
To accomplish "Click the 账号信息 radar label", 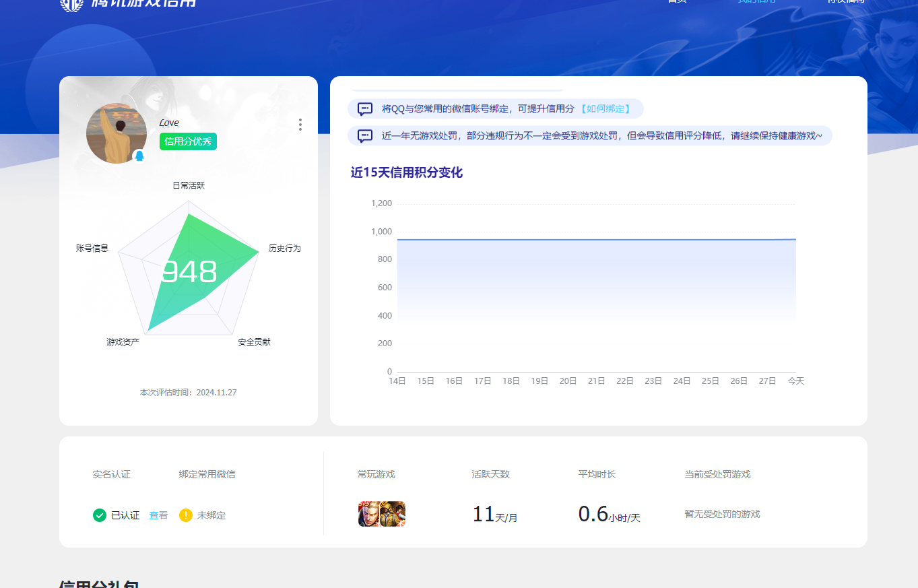I will click(92, 248).
